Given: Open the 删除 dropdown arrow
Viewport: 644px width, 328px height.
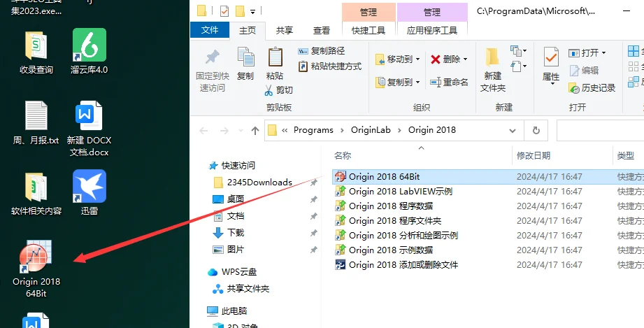Looking at the screenshot, I should pos(466,59).
